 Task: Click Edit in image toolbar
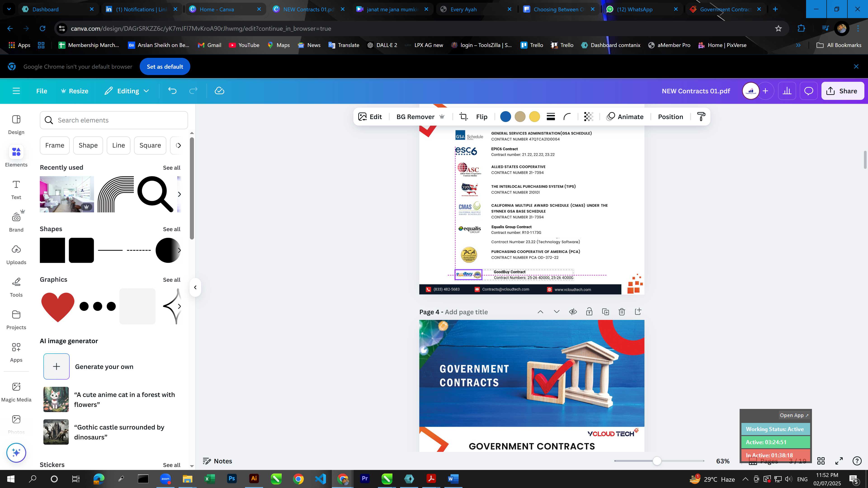point(370,117)
